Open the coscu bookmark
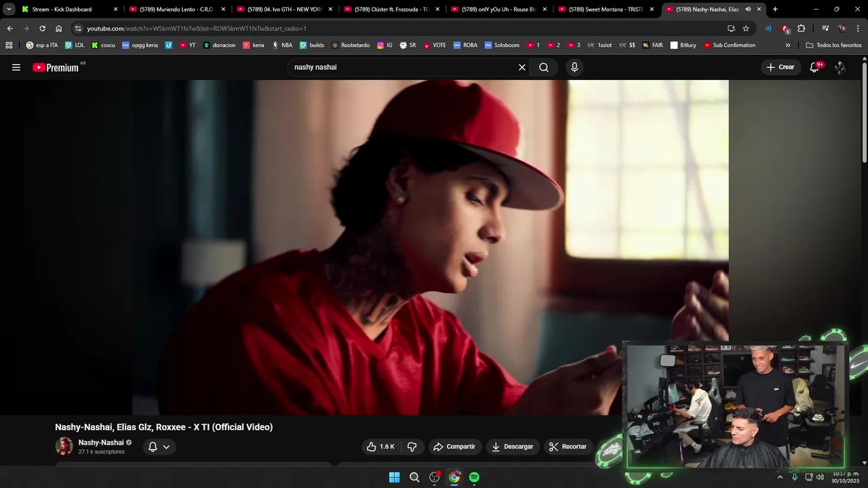 click(104, 45)
